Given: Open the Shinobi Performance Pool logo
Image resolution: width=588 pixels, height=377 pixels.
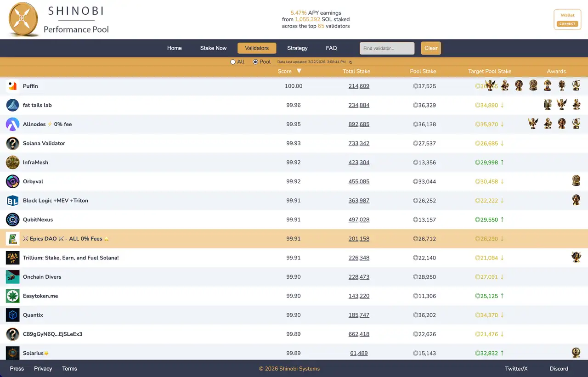Looking at the screenshot, I should pyautogui.click(x=23, y=19).
